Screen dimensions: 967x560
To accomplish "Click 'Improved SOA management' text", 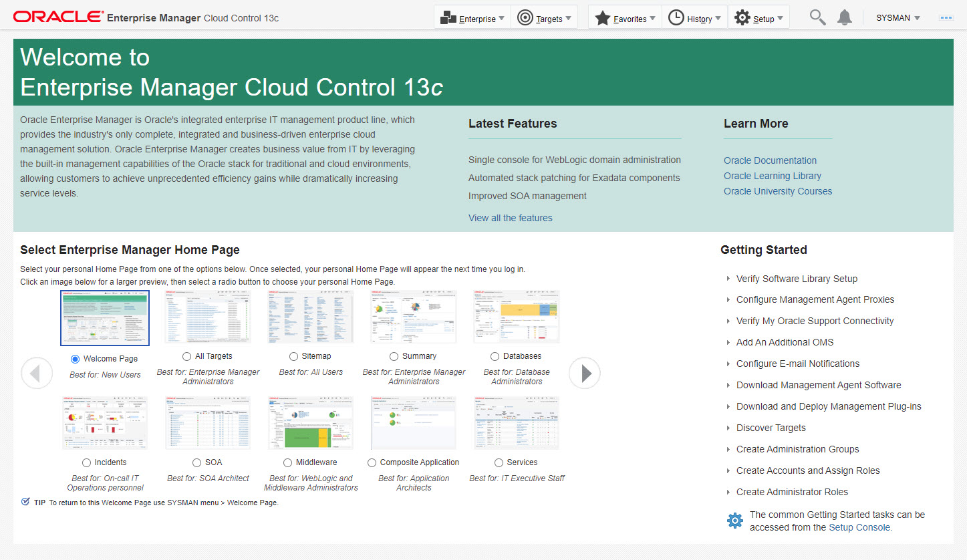I will 527,196.
